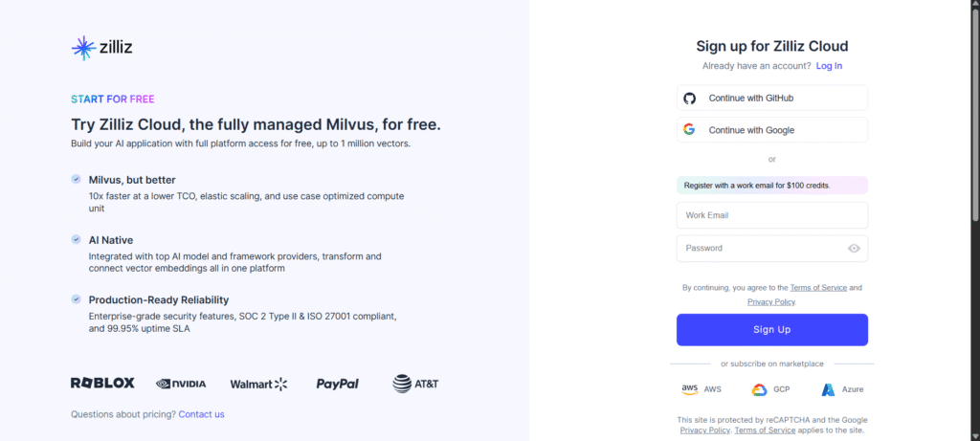Click the GitHub octocat icon
Screen dimensions: 980x441
[689, 98]
